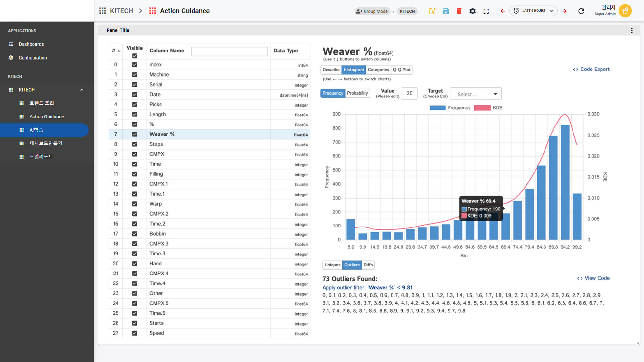644x362 pixels.
Task: Open dashboard settings gear icon
Action: pos(472,11)
